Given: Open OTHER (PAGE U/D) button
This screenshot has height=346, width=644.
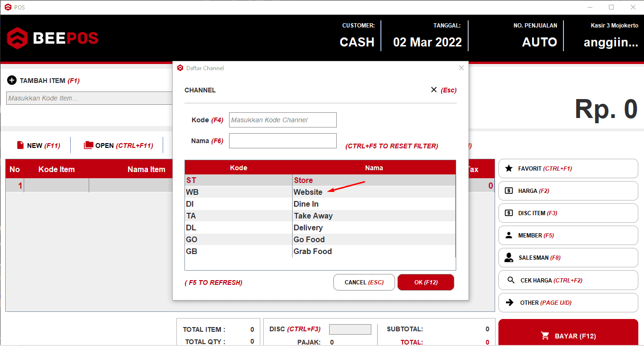Looking at the screenshot, I should 568,302.
